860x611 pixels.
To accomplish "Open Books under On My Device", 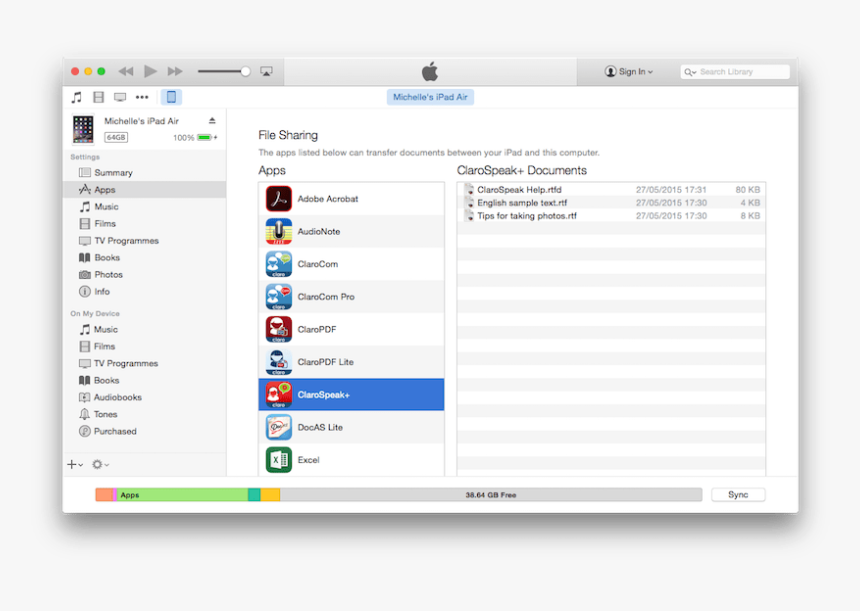I will coord(145,381).
